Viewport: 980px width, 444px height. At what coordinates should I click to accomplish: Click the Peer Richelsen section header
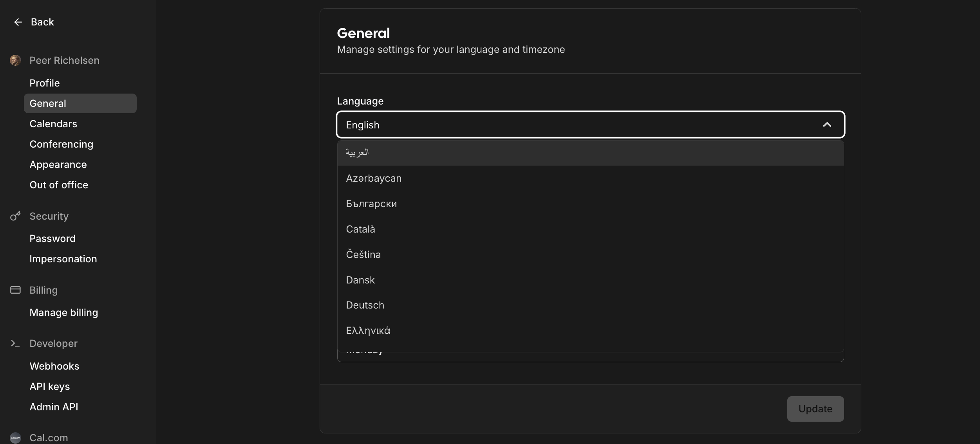tap(64, 60)
